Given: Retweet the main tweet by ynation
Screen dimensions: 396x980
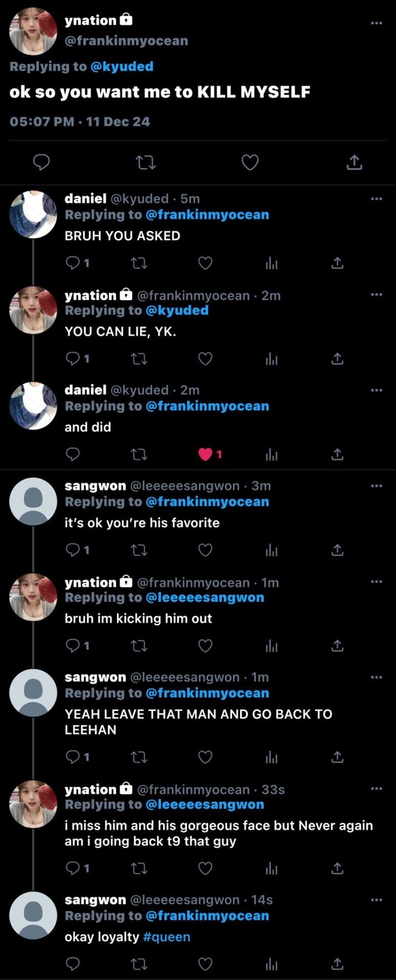Looking at the screenshot, I should point(146,162).
